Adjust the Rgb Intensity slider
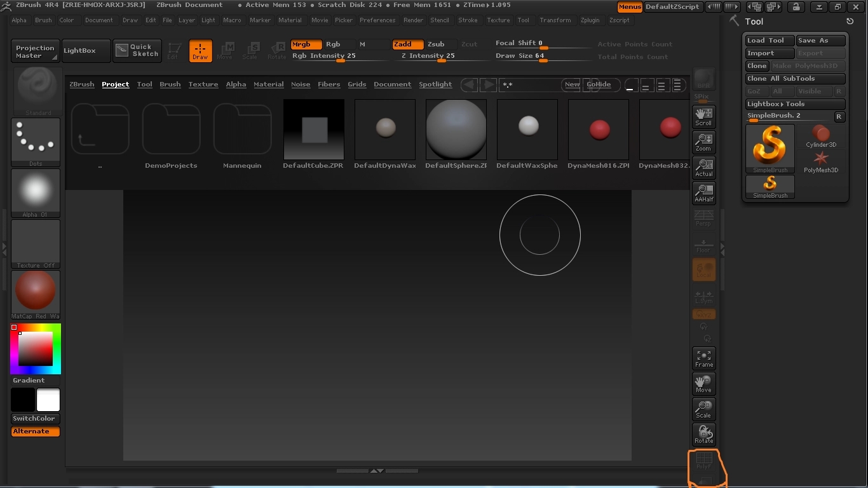Viewport: 868px width, 488px height. tap(340, 57)
